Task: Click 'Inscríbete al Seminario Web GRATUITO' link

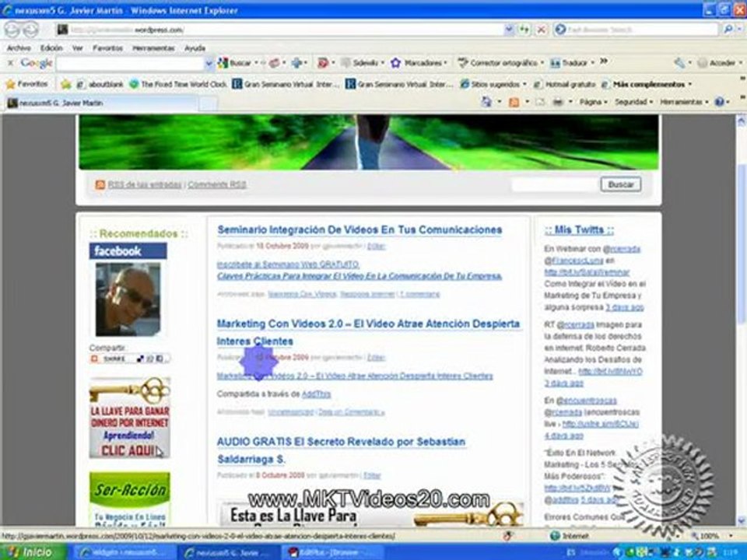Action: (288, 264)
